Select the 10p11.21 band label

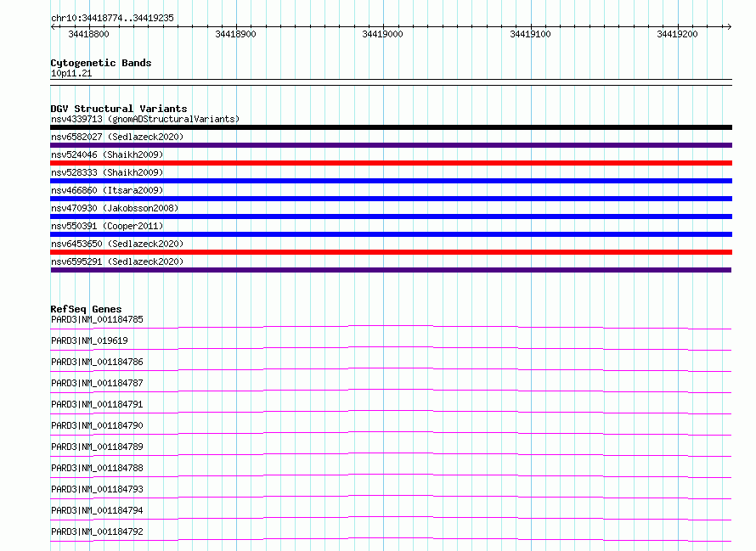71,73
